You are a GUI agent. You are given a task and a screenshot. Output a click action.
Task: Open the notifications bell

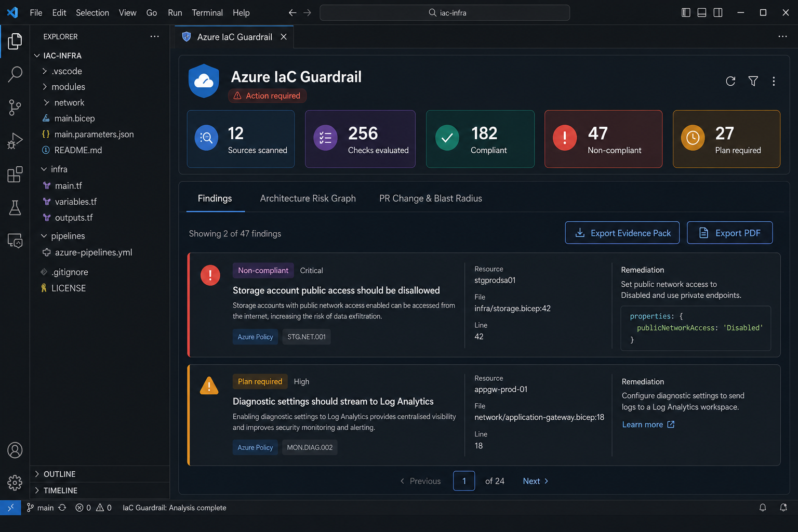pyautogui.click(x=783, y=508)
